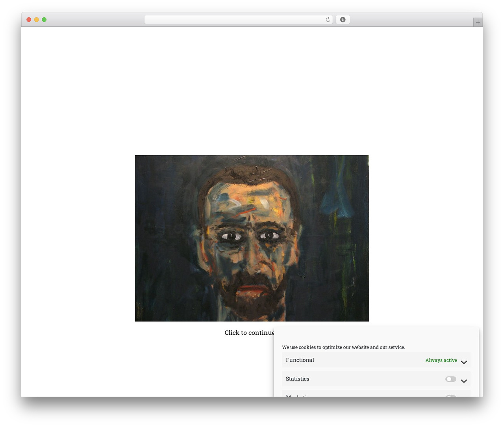This screenshot has width=504, height=427.
Task: Click the browser address bar
Action: [238, 20]
